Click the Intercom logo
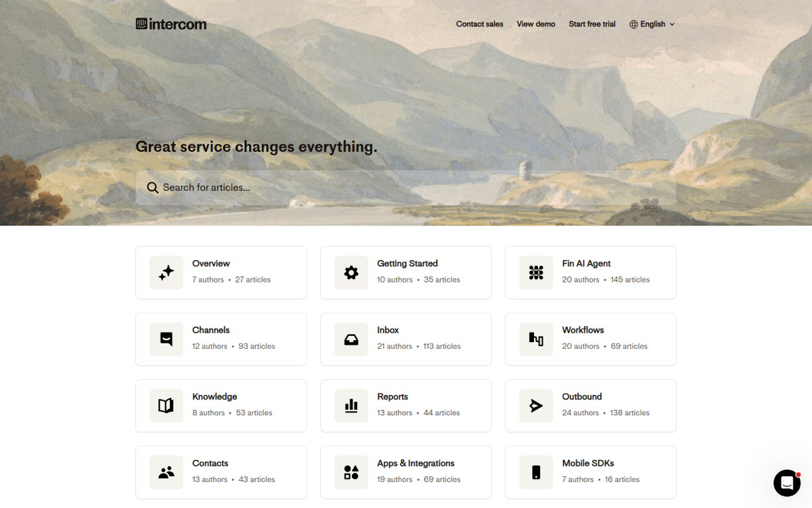This screenshot has height=508, width=812. point(171,24)
